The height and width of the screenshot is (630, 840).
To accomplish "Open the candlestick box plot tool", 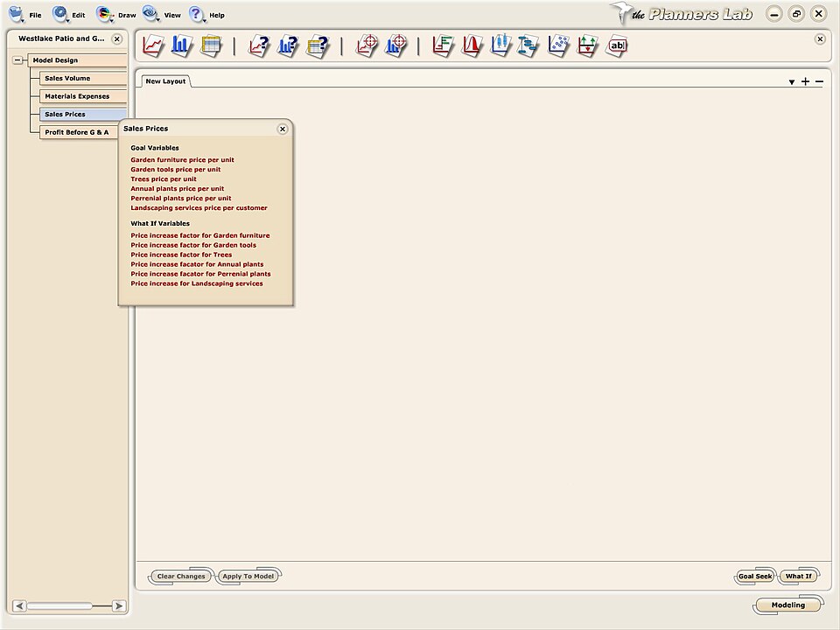I will tap(501, 45).
